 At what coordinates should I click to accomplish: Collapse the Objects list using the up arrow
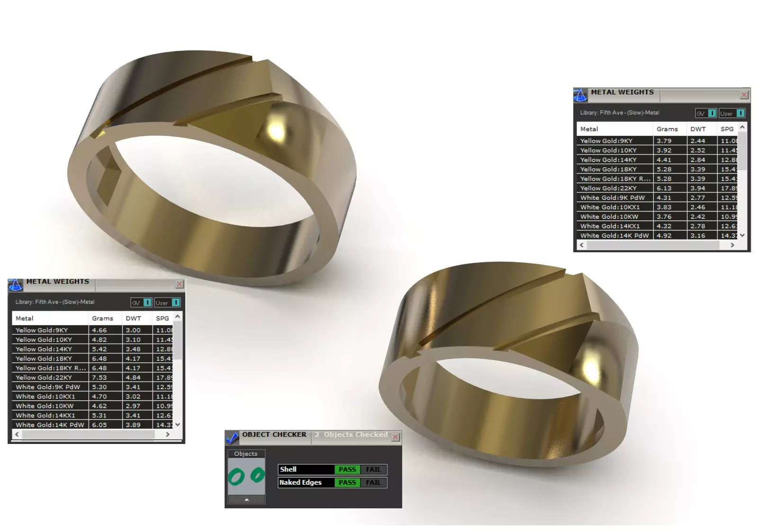pos(246,499)
